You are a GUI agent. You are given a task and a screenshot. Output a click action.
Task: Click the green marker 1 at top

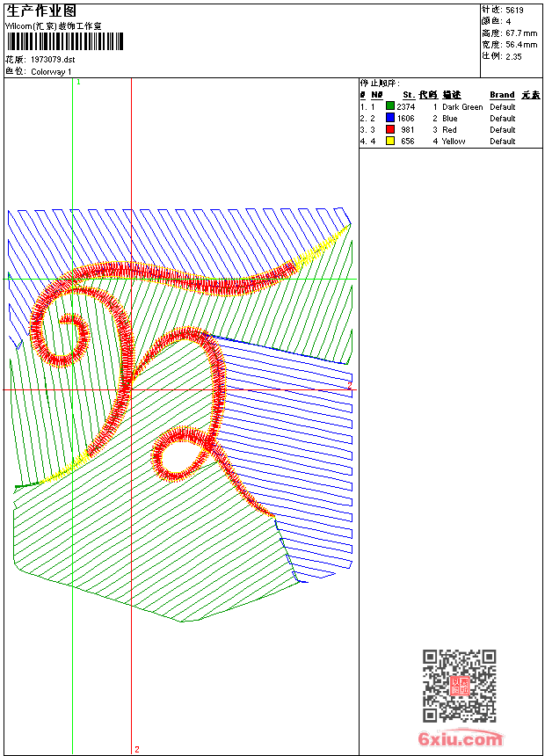coord(78,82)
